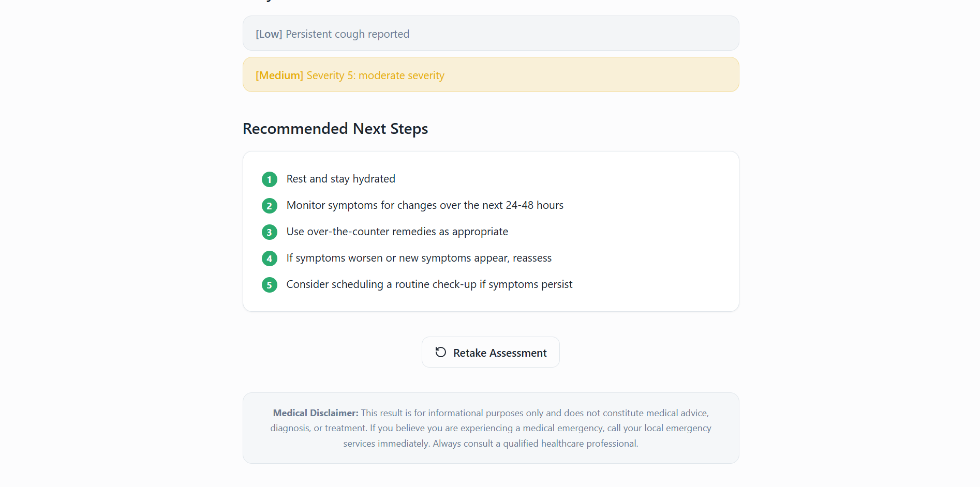Click the green number 2 step badge
Screen dimensions: 980x487
[x=269, y=206]
